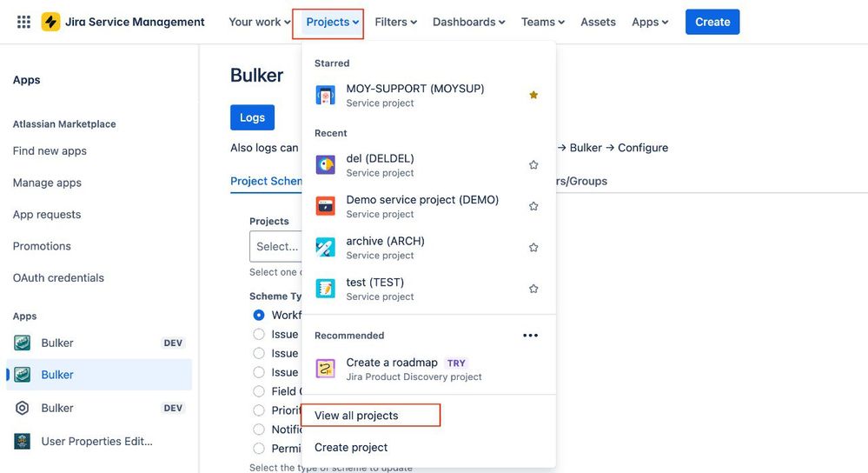Viewport: 868px width, 473px height.
Task: Select the Workflow scheme radio button
Action: pos(259,315)
